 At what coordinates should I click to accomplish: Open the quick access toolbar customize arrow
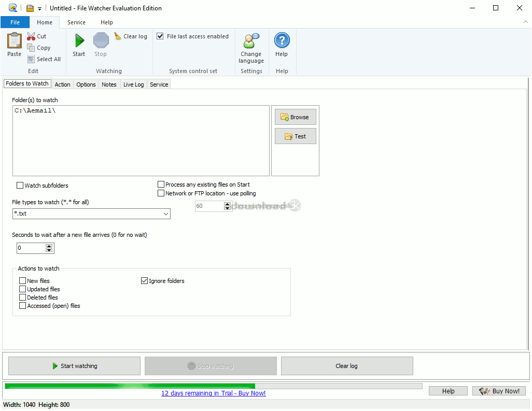[x=40, y=8]
